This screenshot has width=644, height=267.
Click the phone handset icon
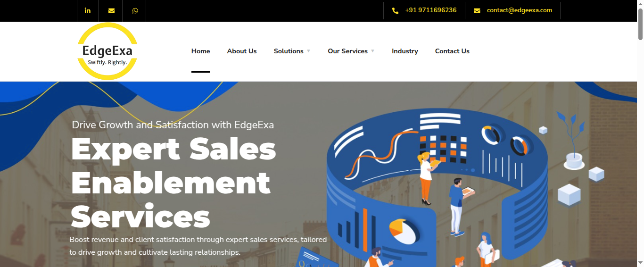396,10
